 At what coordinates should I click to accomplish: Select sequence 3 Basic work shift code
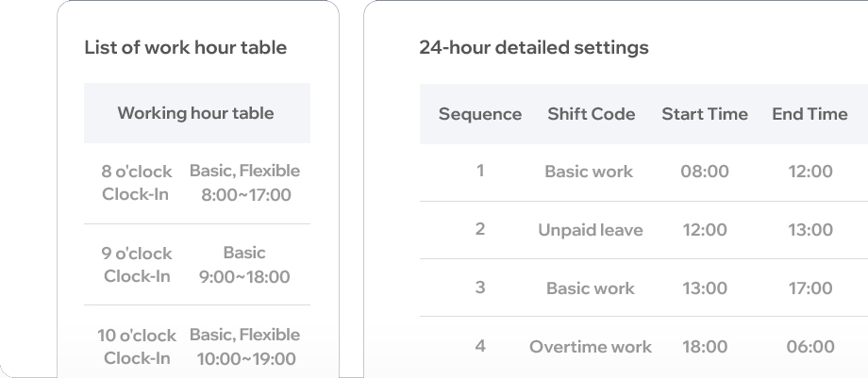(x=590, y=288)
